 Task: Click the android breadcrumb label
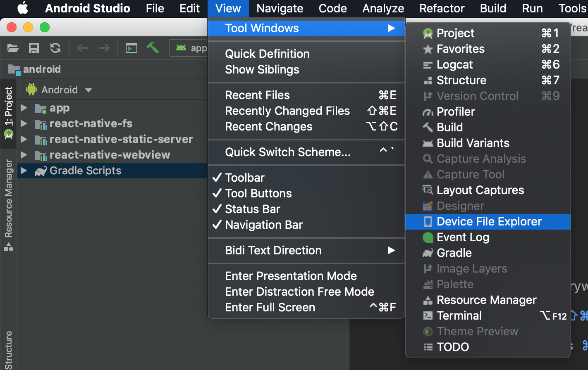click(42, 69)
